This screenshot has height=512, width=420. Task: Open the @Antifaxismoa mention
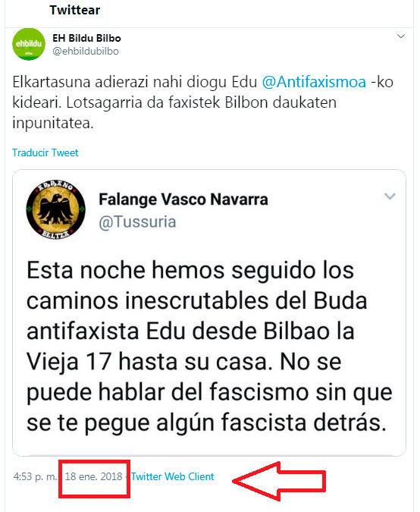[x=314, y=82]
